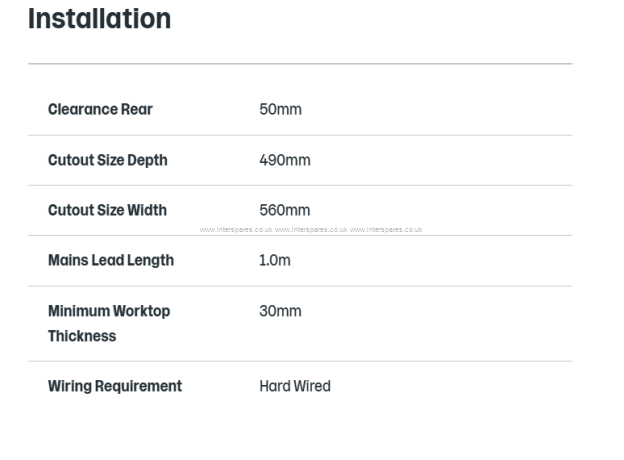Click the Hard Wired value

point(295,386)
